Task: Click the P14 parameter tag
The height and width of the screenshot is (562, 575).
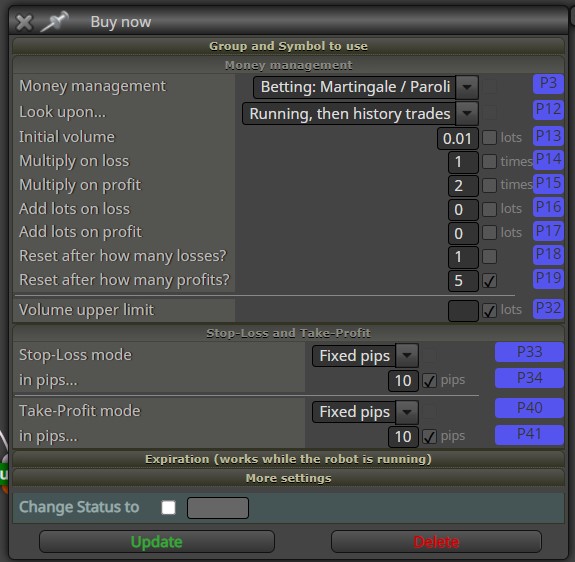Action: click(x=548, y=160)
